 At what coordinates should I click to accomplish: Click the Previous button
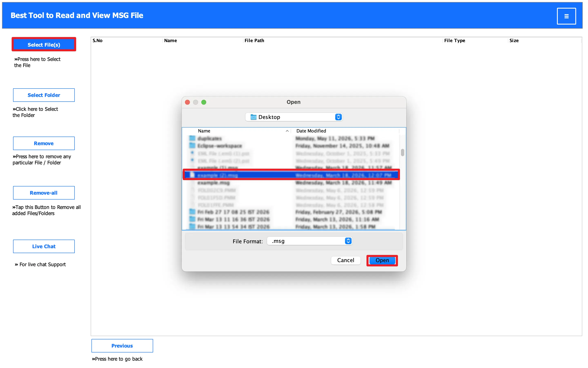coord(122,346)
